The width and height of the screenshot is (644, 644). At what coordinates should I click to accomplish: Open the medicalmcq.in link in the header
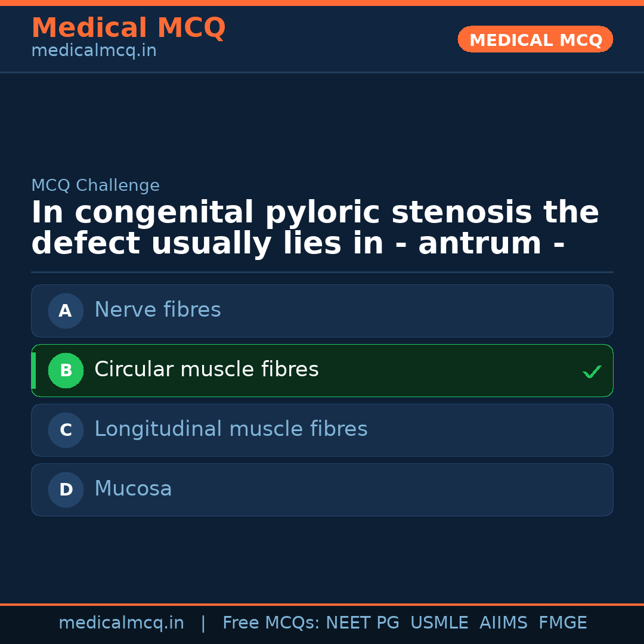pyautogui.click(x=94, y=51)
